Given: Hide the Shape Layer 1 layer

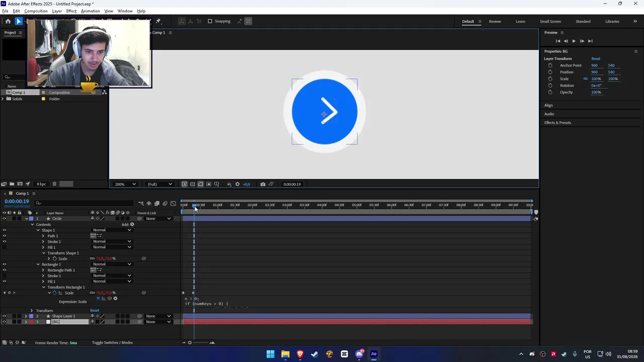Looking at the screenshot, I should pyautogui.click(x=5, y=316).
